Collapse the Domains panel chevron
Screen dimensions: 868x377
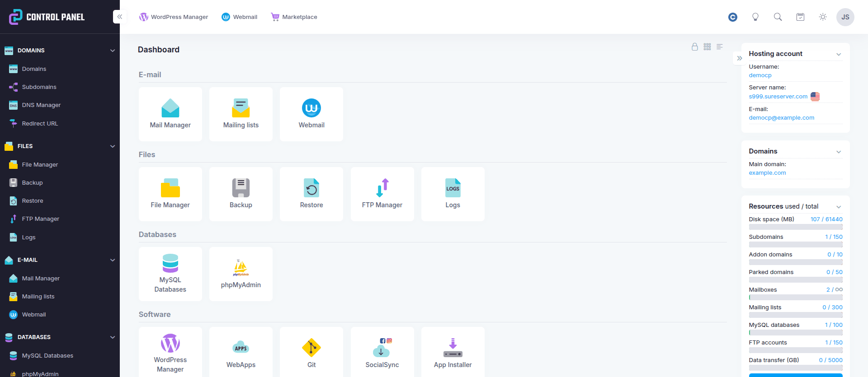tap(839, 152)
